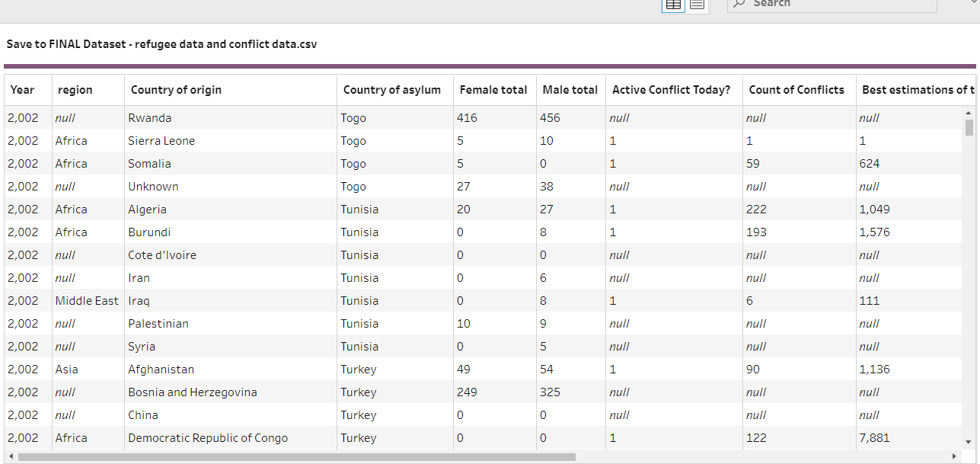Select the Bosnia and Herzegovina cell
The height and width of the screenshot is (464, 980).
tap(192, 392)
